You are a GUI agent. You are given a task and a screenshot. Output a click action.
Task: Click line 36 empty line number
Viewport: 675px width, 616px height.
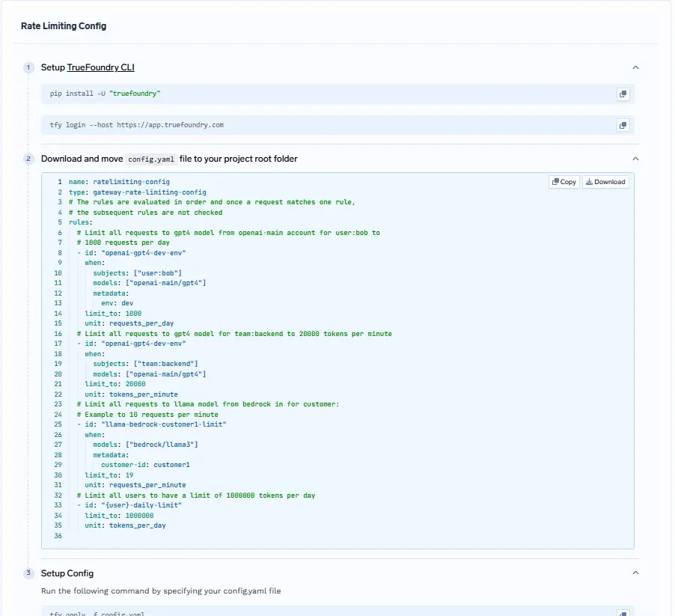point(58,536)
